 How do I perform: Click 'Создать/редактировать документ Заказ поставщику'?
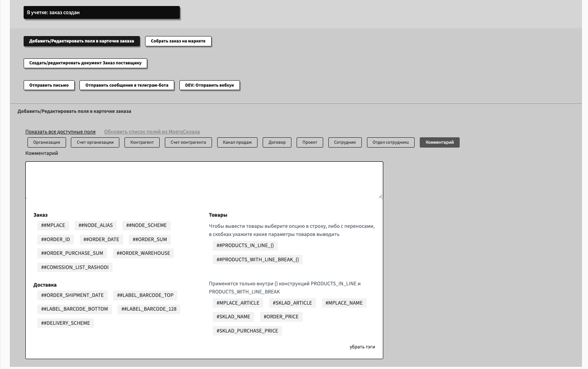(x=85, y=63)
